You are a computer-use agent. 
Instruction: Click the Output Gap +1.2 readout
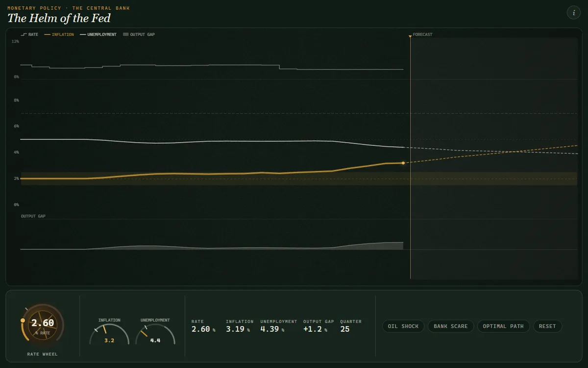(x=318, y=326)
